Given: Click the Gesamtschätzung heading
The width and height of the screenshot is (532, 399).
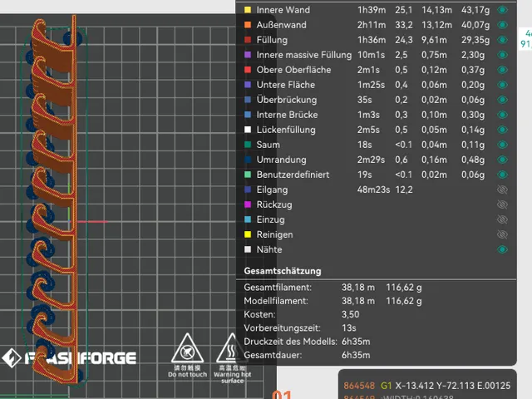Looking at the screenshot, I should click(x=283, y=271).
